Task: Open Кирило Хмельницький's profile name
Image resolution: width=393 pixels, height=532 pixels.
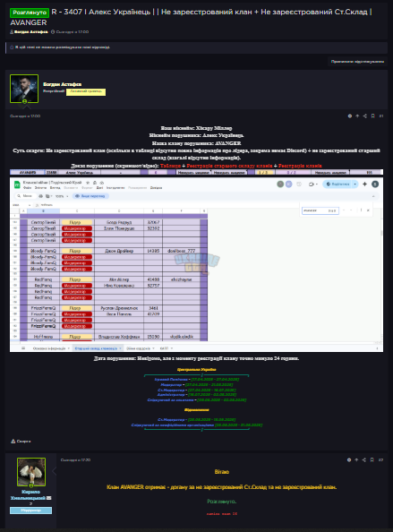Action: click(x=28, y=495)
